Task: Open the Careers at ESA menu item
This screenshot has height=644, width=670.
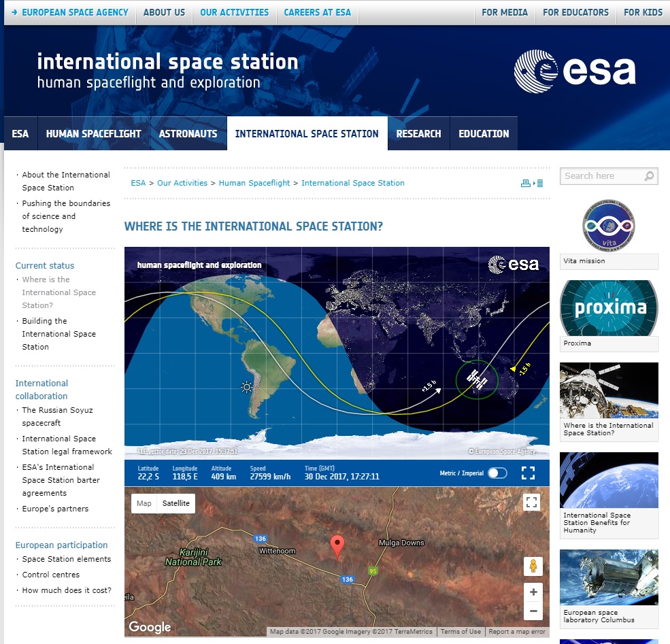Action: click(317, 12)
